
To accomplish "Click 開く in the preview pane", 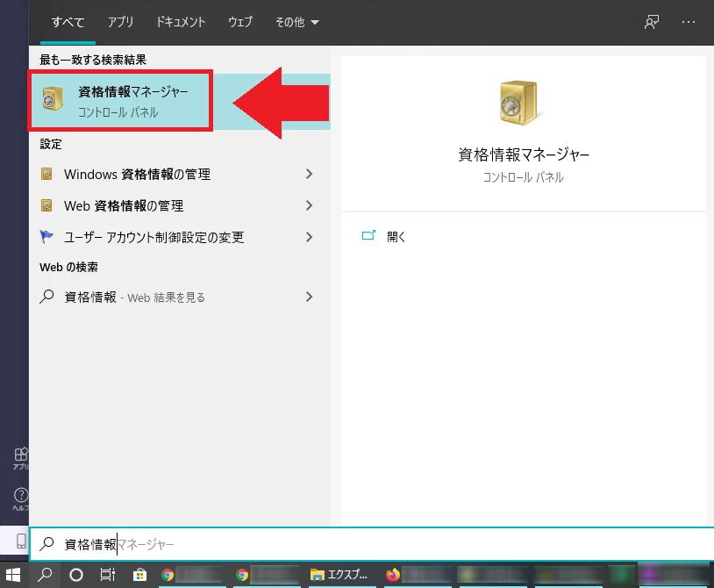I will [396, 236].
